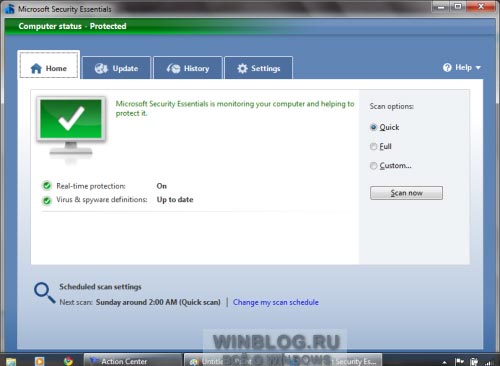Click the Action Center flag tray icon
This screenshot has height=366, width=500.
pyautogui.click(x=460, y=362)
